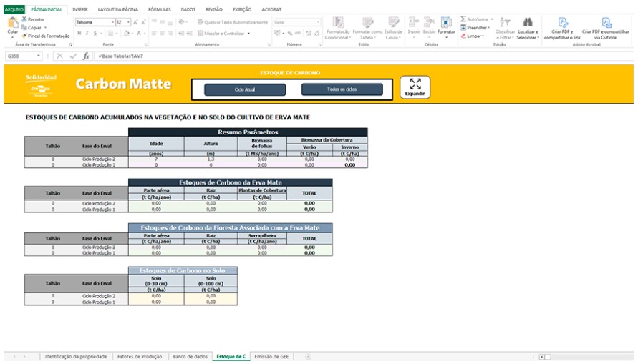Click the cancel X formula bar icon
The height and width of the screenshot is (364, 638).
click(60, 56)
